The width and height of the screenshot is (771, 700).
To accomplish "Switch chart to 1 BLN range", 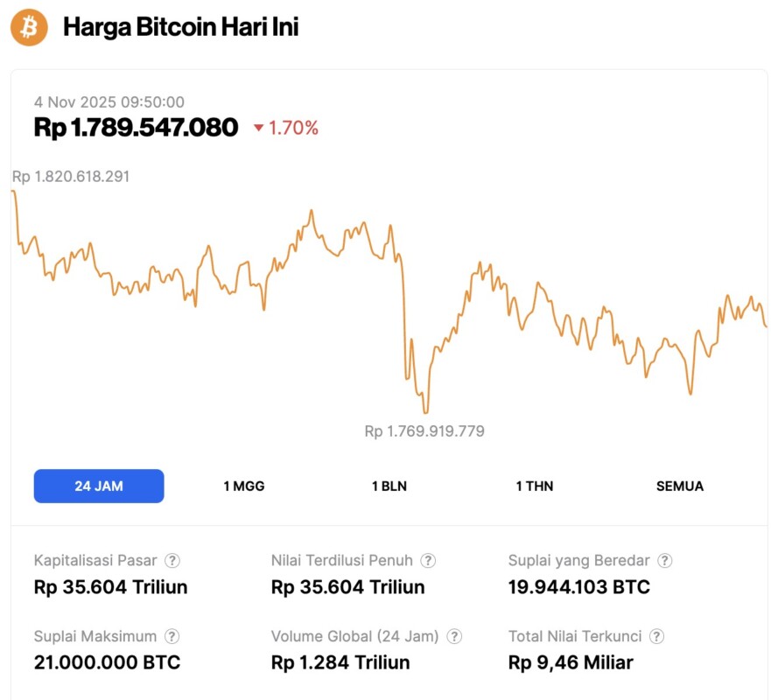I will click(389, 486).
